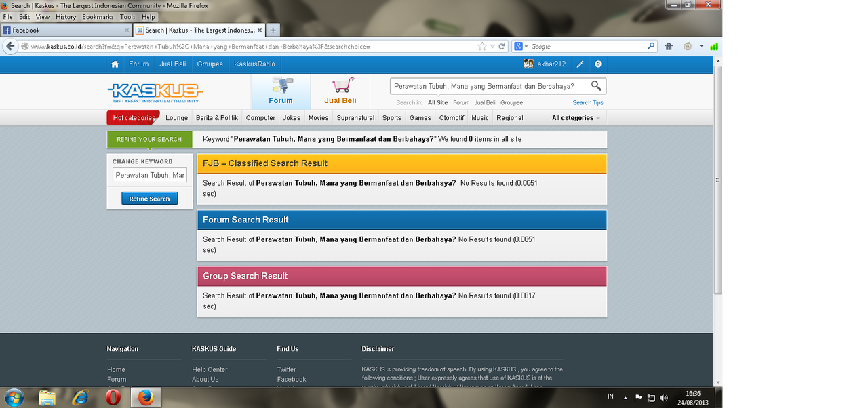The height and width of the screenshot is (408, 868).
Task: Open KaskusRadio link
Action: [x=254, y=64]
